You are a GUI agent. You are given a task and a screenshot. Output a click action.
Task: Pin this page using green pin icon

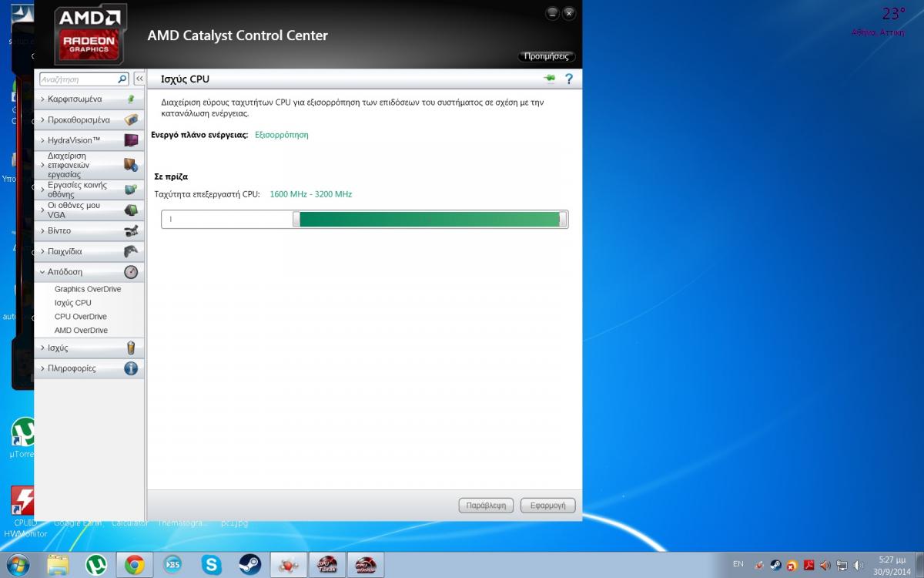(550, 79)
